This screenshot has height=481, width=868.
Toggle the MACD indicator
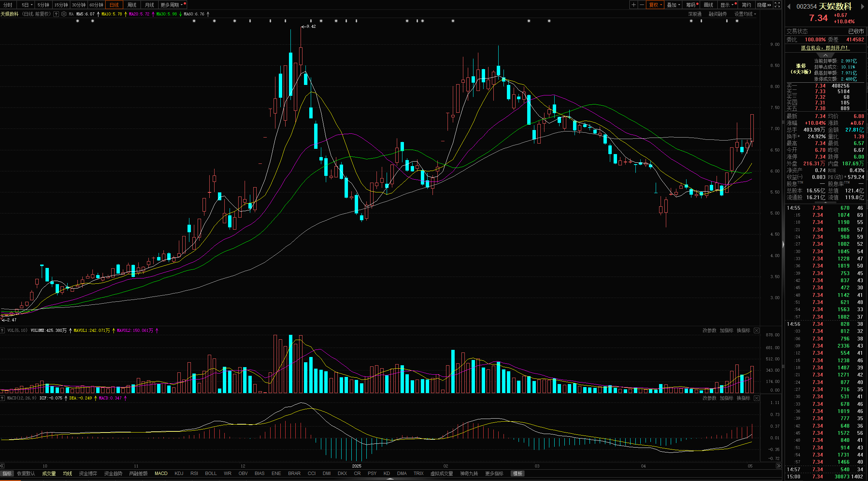(161, 473)
